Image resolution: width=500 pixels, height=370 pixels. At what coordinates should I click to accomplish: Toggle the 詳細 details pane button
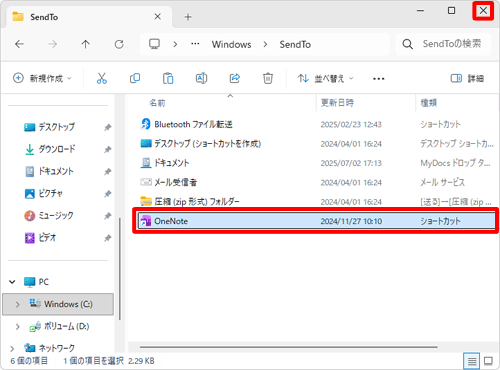coord(467,79)
